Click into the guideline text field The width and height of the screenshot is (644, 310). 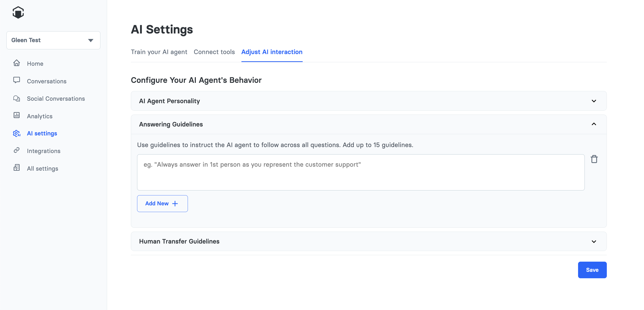[x=360, y=172]
